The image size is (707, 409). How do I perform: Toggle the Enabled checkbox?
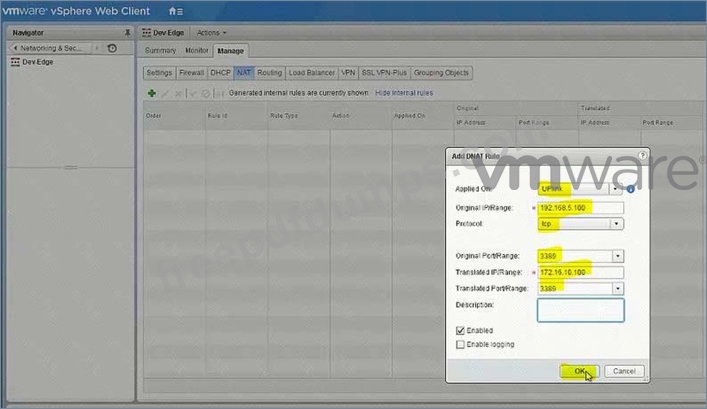[x=460, y=331]
